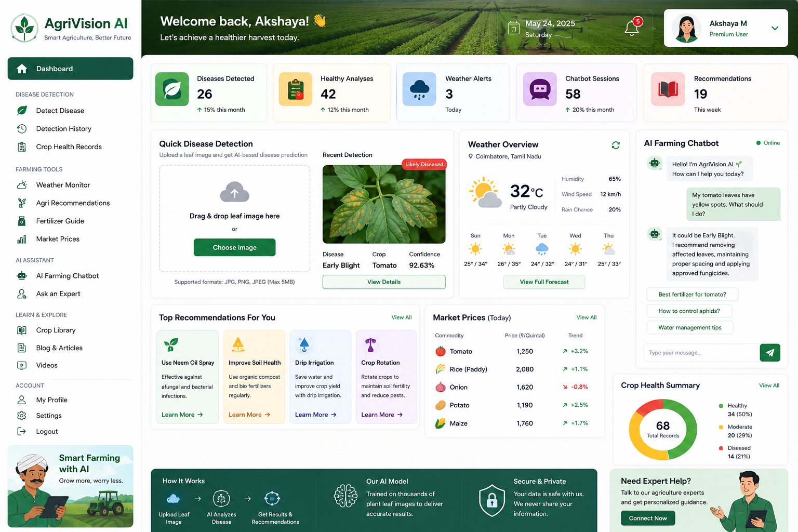
Task: Select the Tomato commodity row
Action: point(514,351)
